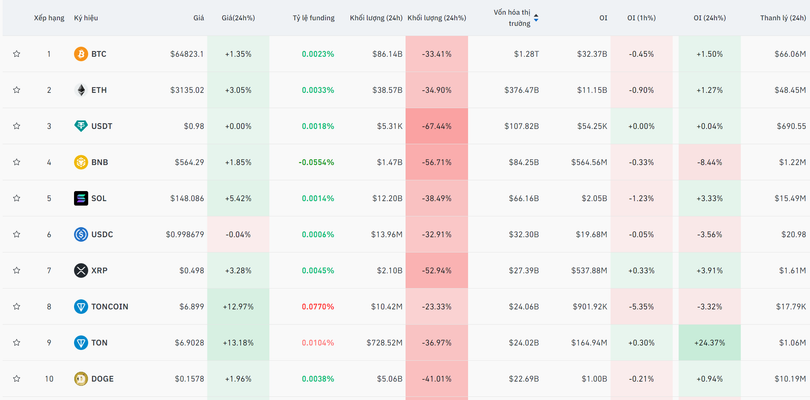Click the Ethereum (ETH) coin icon

(81, 90)
